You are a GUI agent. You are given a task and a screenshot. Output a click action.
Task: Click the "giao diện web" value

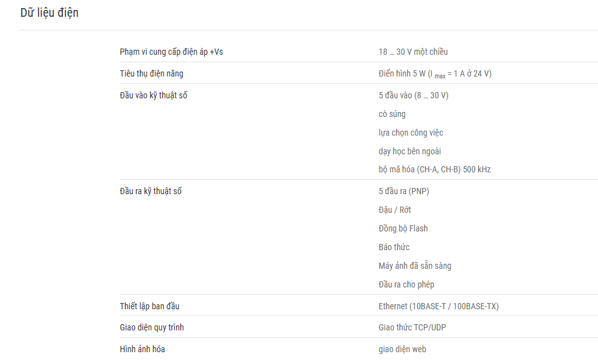click(x=403, y=349)
